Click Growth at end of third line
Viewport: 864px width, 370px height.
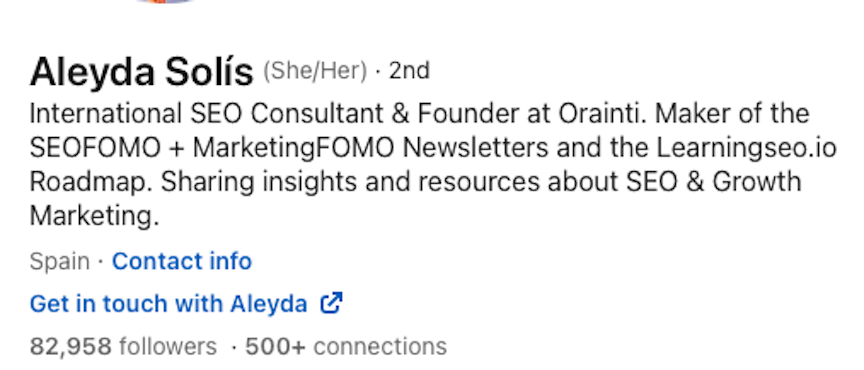(757, 182)
